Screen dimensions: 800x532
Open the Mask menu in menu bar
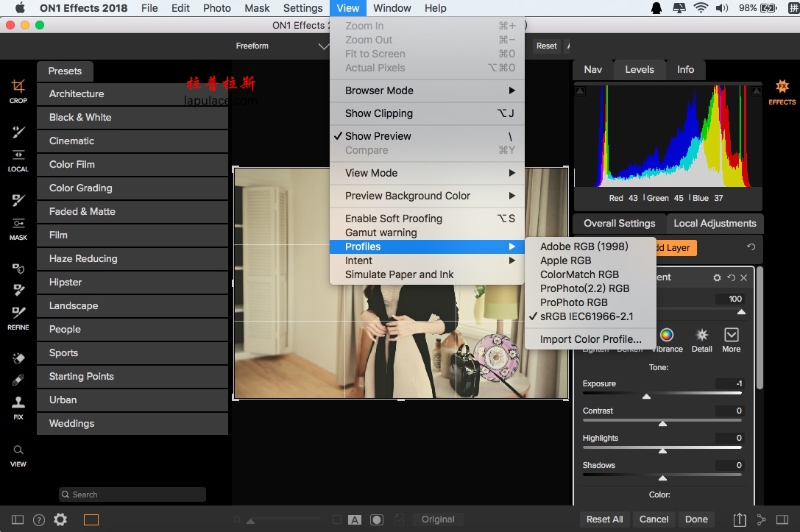(257, 8)
